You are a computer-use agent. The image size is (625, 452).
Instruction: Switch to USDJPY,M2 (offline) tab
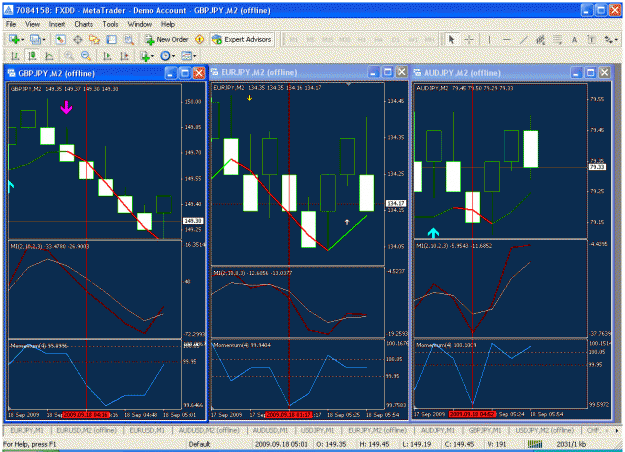(x=544, y=430)
